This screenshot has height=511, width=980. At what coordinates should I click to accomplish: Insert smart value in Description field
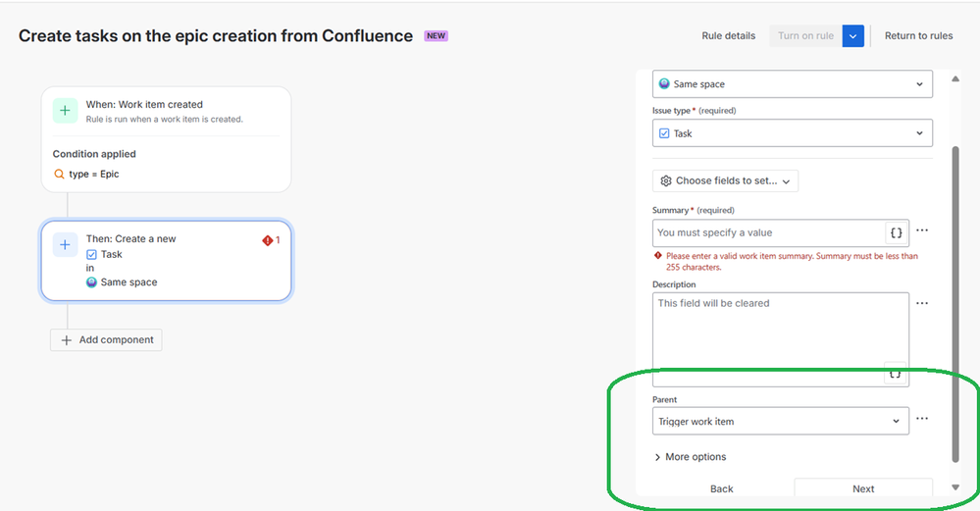pos(896,374)
